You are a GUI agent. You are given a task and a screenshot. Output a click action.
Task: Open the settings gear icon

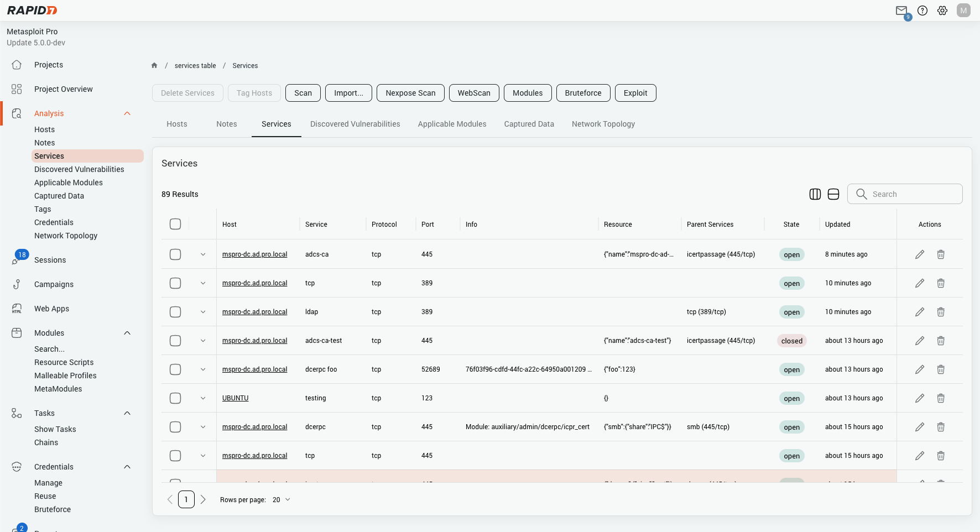[x=942, y=11]
